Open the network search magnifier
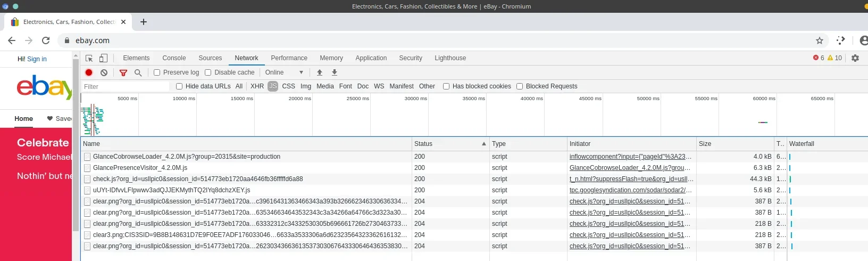Image resolution: width=868 pixels, height=261 pixels. coord(138,72)
